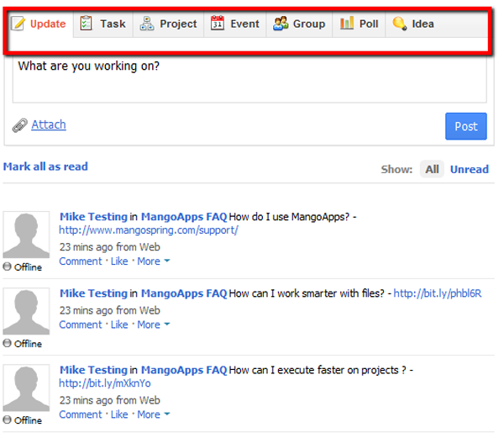Open Mike Testing in the 'How do I use MangoApps' post
The height and width of the screenshot is (438, 504).
[x=93, y=217]
